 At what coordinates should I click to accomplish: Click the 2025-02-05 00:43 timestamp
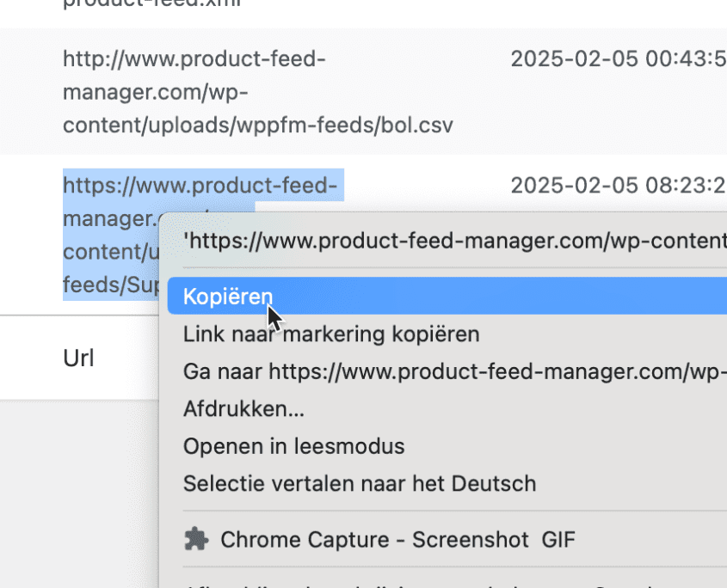tap(619, 58)
